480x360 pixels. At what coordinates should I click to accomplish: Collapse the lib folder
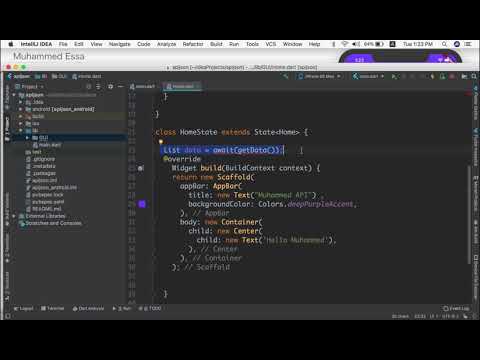click(21, 130)
